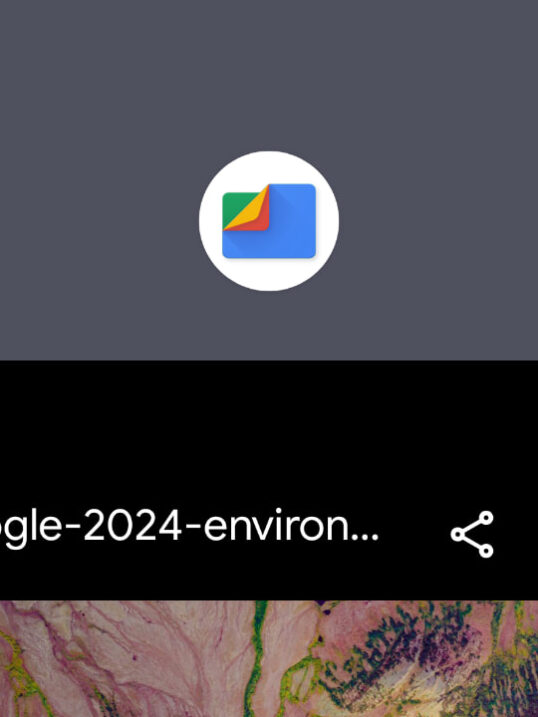Tap the "2024" portion of the file name
This screenshot has height=717, width=538.
(x=132, y=527)
